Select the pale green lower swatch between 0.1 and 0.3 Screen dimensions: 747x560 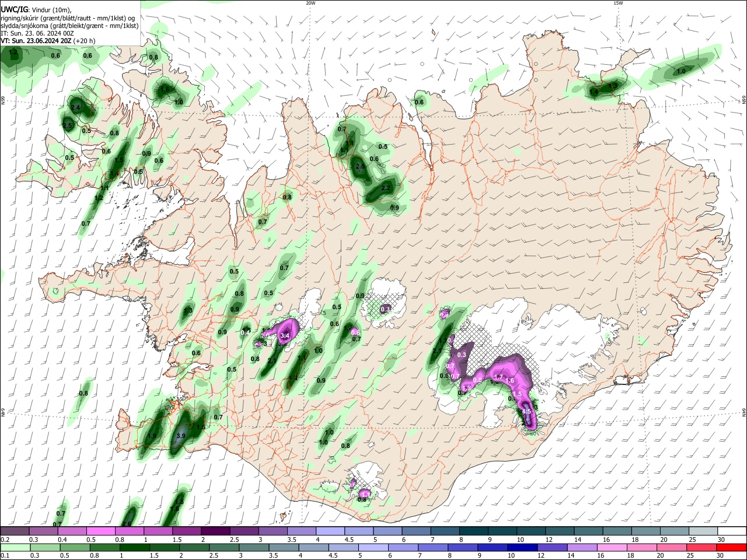click(15, 547)
